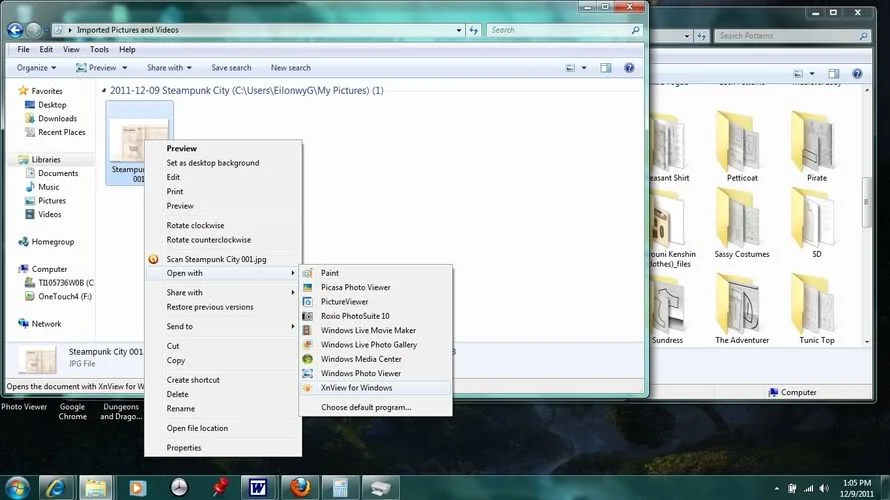Launch XnView for Windows
Viewport: 890px width, 500px height.
click(x=376, y=388)
